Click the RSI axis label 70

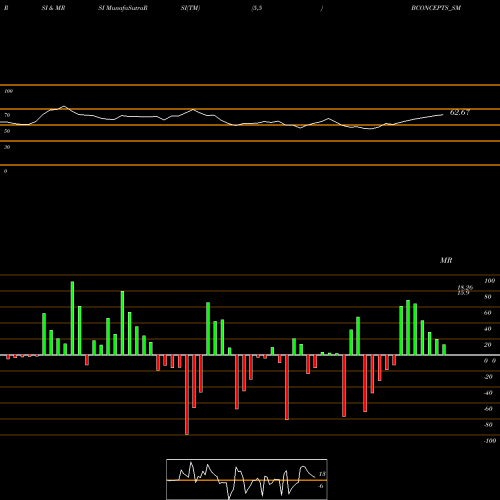(7, 115)
